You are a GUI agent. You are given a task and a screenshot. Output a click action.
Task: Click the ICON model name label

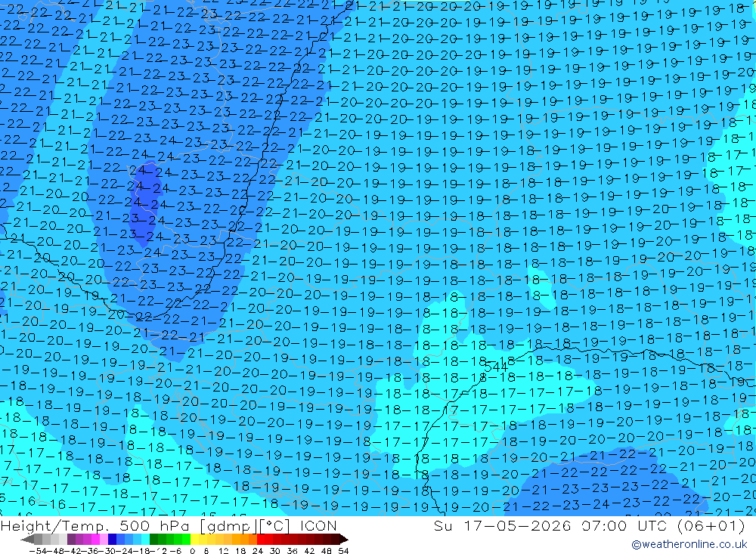[318, 525]
